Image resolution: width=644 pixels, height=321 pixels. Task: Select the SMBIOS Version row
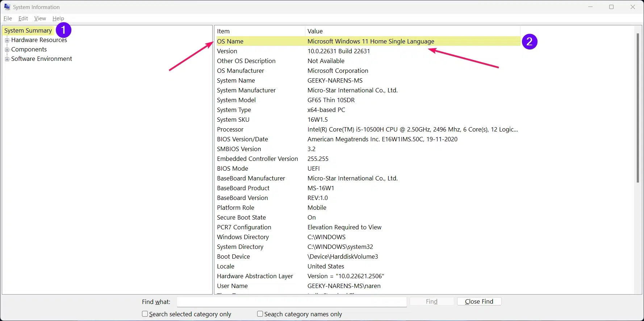click(x=368, y=149)
